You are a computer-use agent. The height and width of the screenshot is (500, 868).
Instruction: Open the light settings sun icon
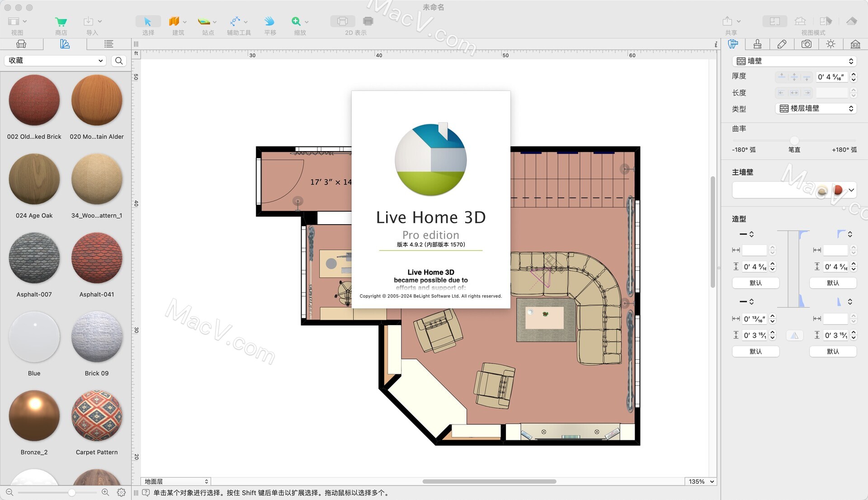coord(830,44)
